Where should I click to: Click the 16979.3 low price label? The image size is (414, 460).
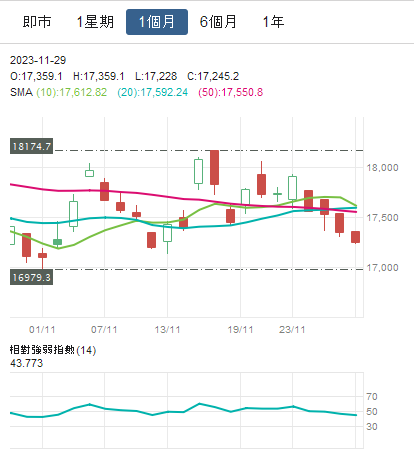click(x=31, y=277)
